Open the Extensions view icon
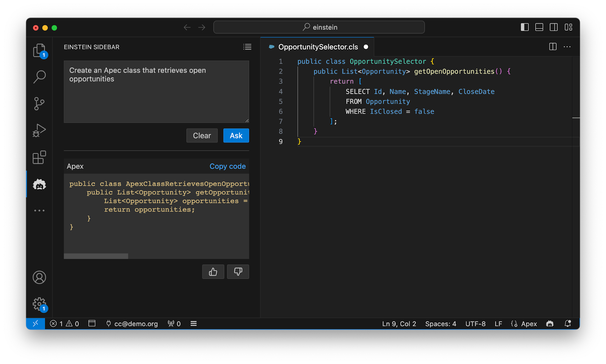 point(39,157)
